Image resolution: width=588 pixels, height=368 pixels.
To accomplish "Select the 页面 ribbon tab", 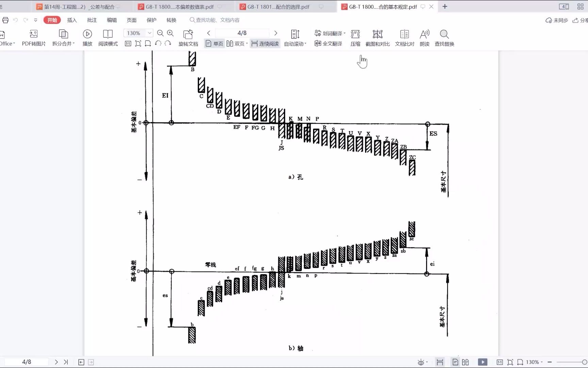I will point(132,20).
